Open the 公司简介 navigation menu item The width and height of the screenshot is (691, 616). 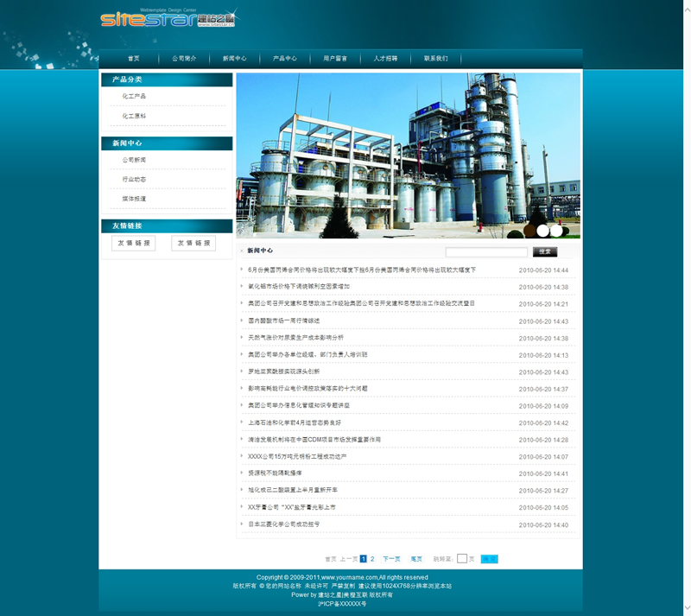(184, 59)
